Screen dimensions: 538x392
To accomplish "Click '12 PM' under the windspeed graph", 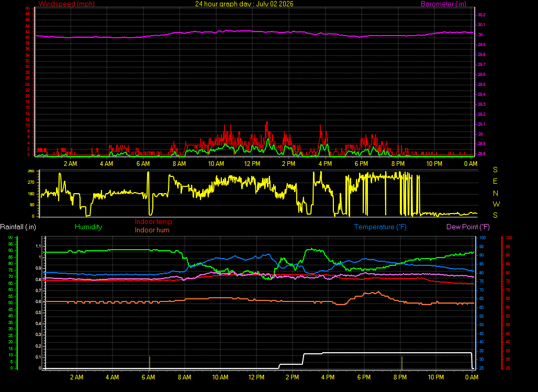I will (x=252, y=164).
